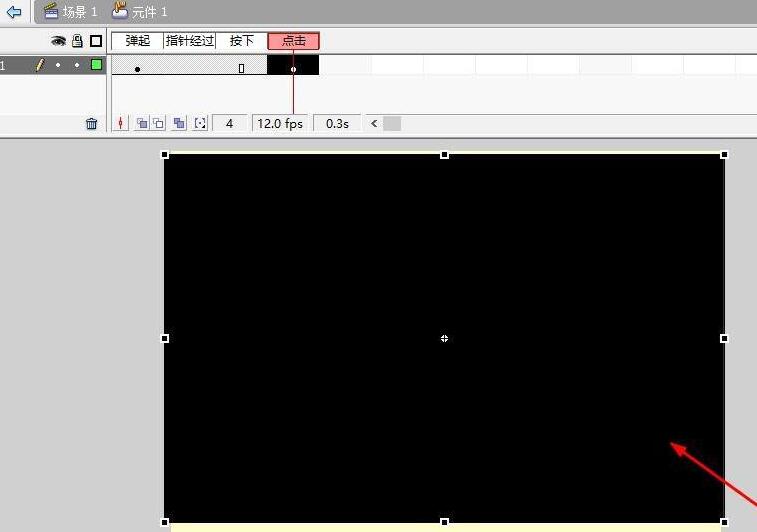
Task: Click the 0.3s elapsed time field
Action: 337,124
